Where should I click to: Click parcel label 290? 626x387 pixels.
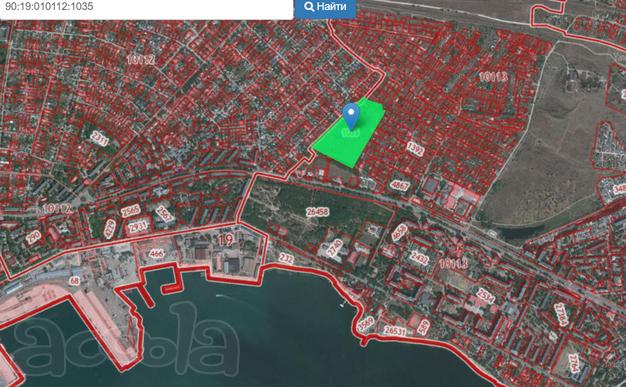(x=34, y=237)
